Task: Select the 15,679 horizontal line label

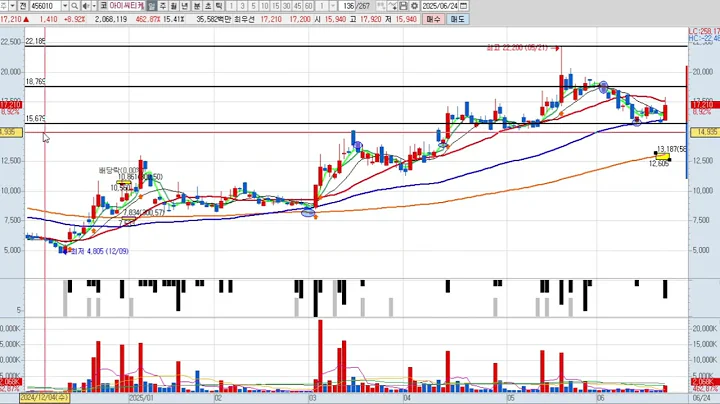Action: click(35, 118)
